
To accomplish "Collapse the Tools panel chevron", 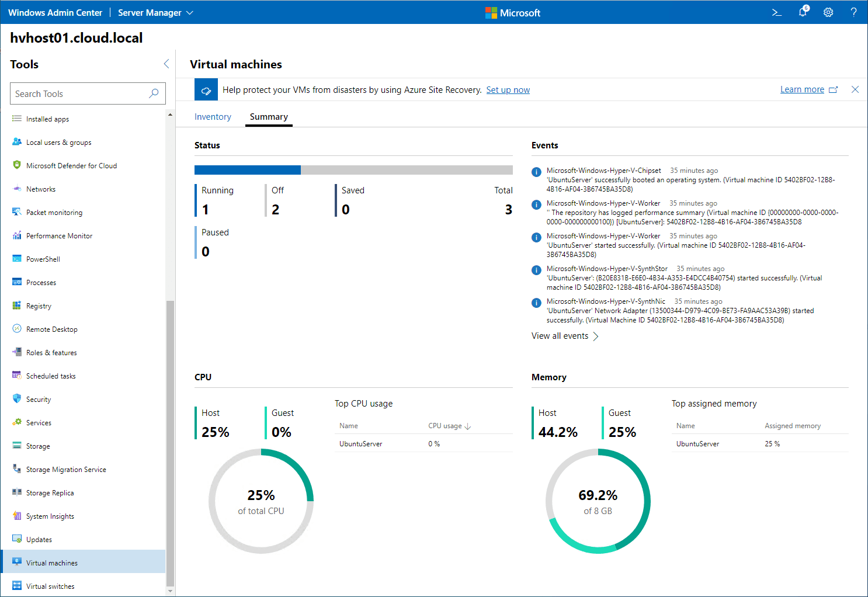I will [166, 64].
